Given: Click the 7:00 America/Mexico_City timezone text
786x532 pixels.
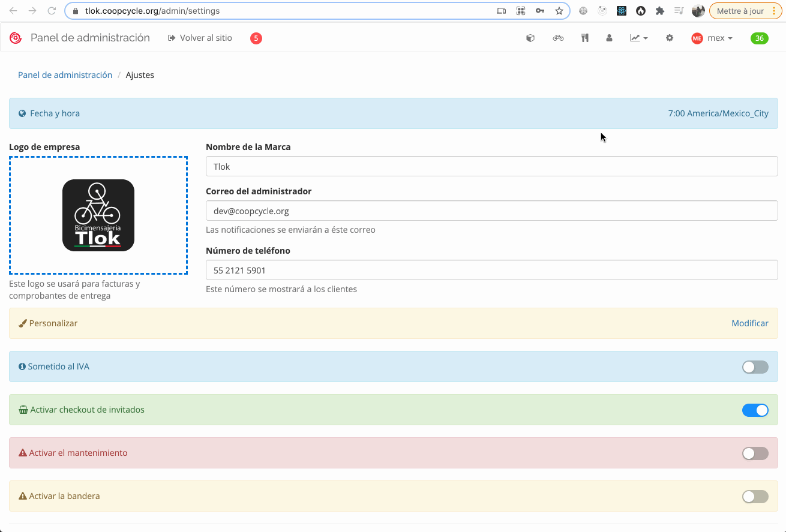Looking at the screenshot, I should pyautogui.click(x=718, y=113).
